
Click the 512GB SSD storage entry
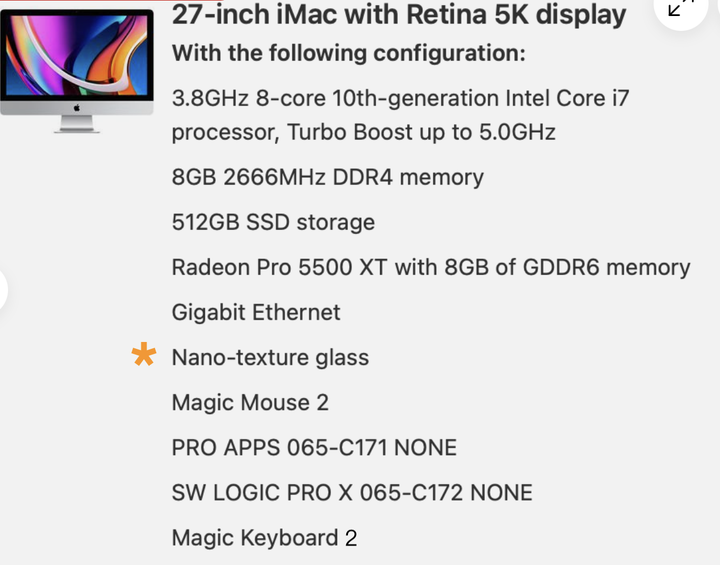273,222
